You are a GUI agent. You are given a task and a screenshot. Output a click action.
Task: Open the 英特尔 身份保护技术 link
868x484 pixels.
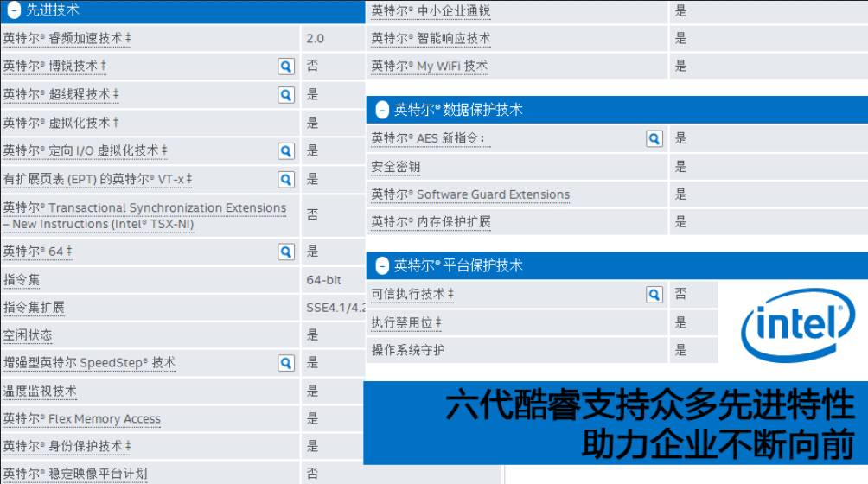coord(67,446)
